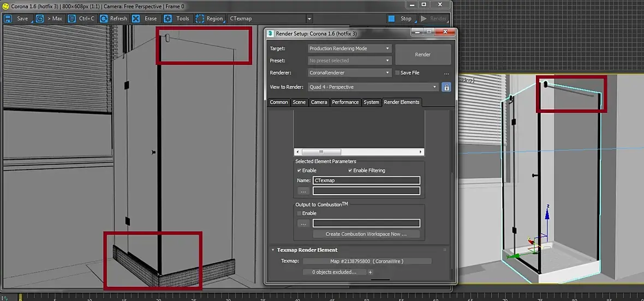Switch to the Common tab
This screenshot has height=301, width=644.
tap(278, 102)
